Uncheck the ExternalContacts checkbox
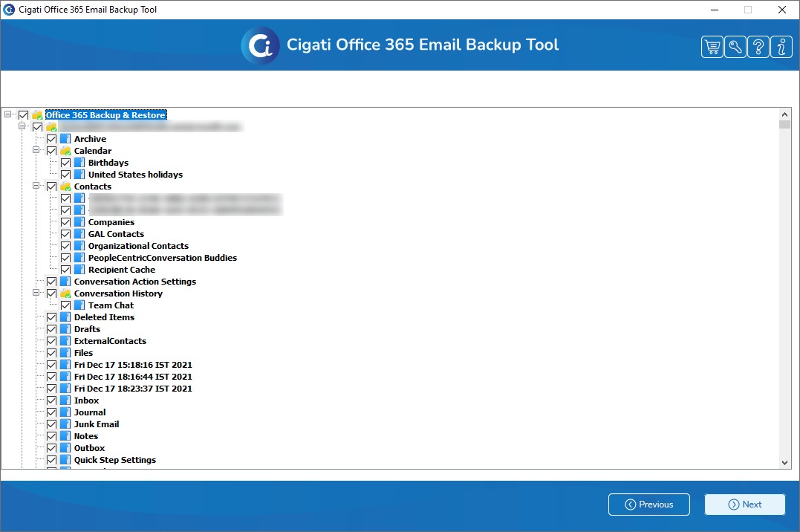Screen dimensions: 800x532 (51, 341)
